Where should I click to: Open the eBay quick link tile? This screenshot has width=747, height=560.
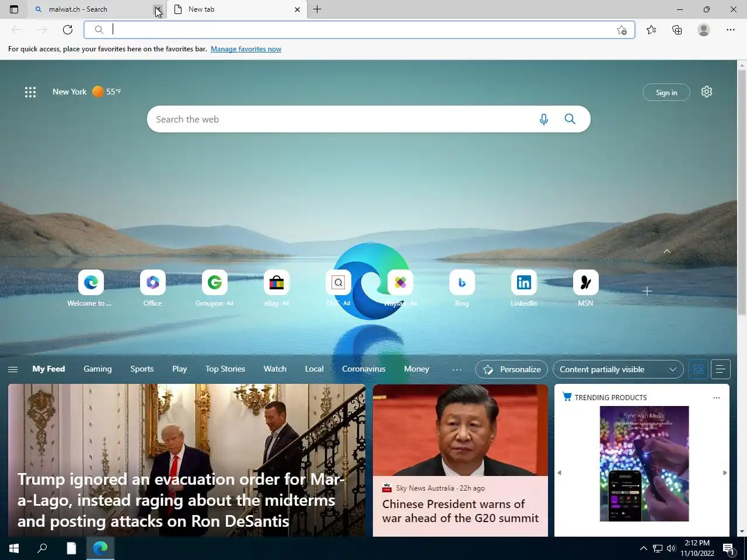point(277,289)
